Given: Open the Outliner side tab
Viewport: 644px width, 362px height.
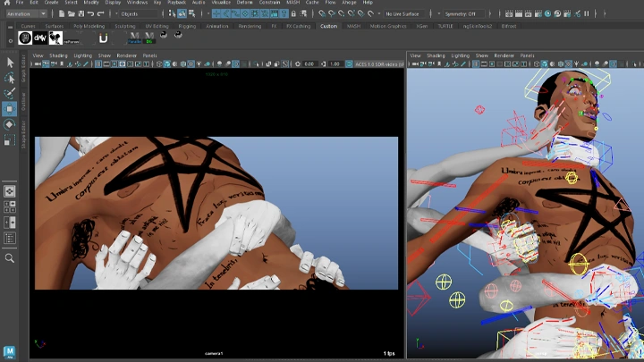Looking at the screenshot, I should click(x=24, y=101).
